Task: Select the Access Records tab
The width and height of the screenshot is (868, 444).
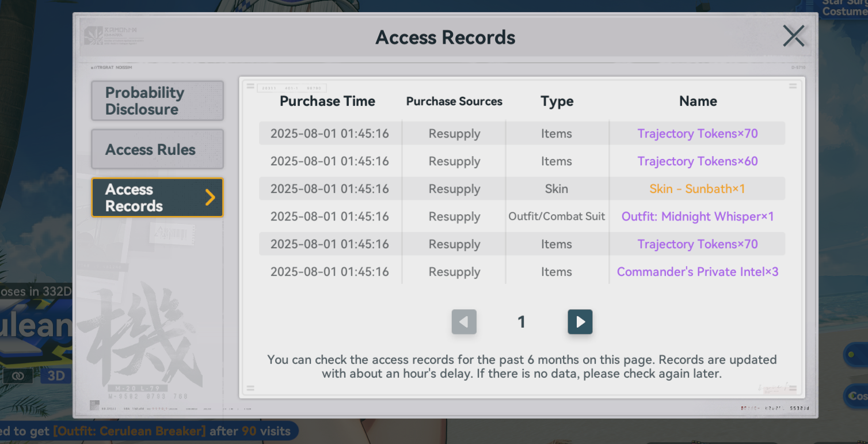Action: [157, 198]
